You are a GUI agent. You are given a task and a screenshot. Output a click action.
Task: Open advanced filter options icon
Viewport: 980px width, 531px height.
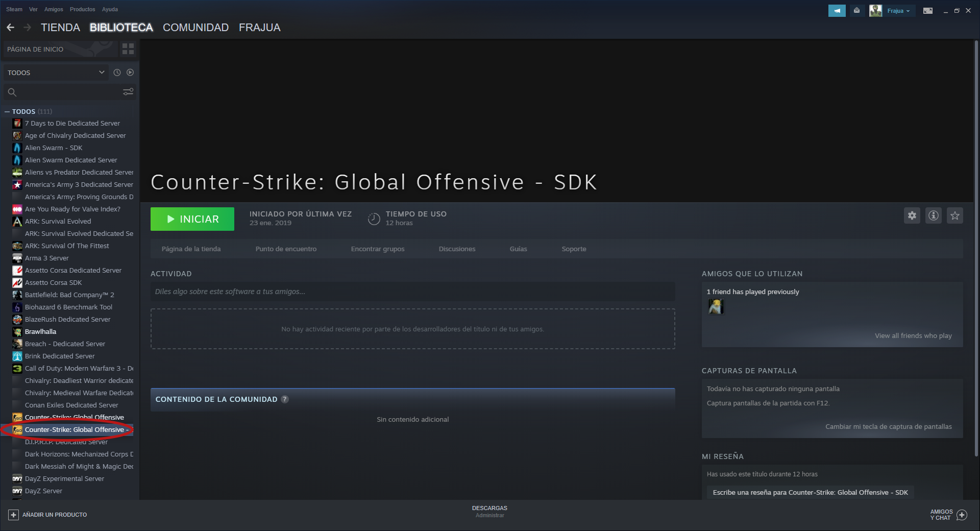[x=128, y=92]
